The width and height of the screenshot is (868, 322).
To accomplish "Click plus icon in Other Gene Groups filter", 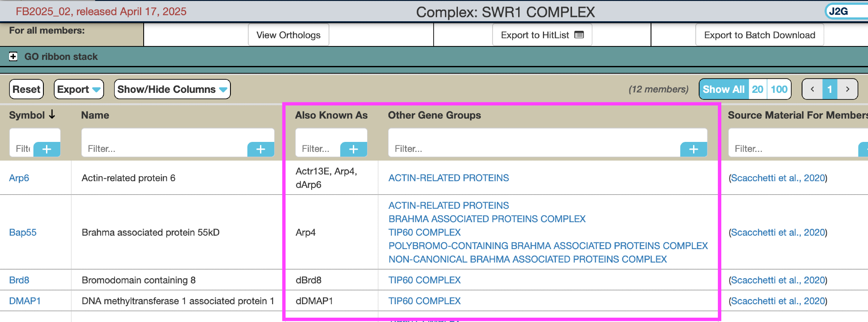I will [x=693, y=149].
